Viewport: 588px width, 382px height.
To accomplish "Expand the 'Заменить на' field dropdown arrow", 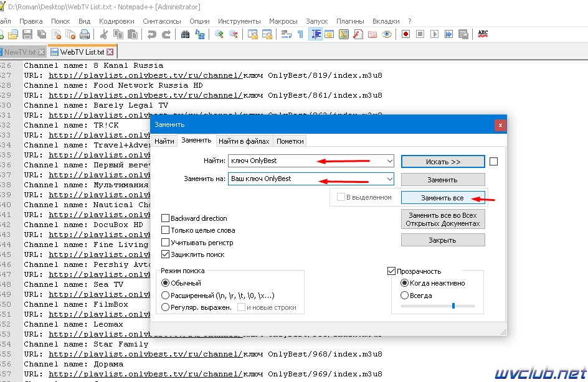I will pyautogui.click(x=390, y=179).
